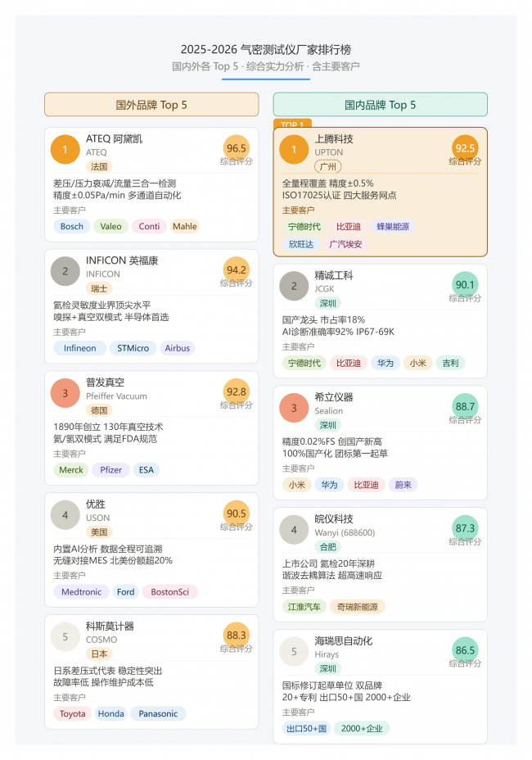This screenshot has height=760, width=532.
Task: Click rank 1 badge on 上腾科技 card
Action: pos(294,149)
